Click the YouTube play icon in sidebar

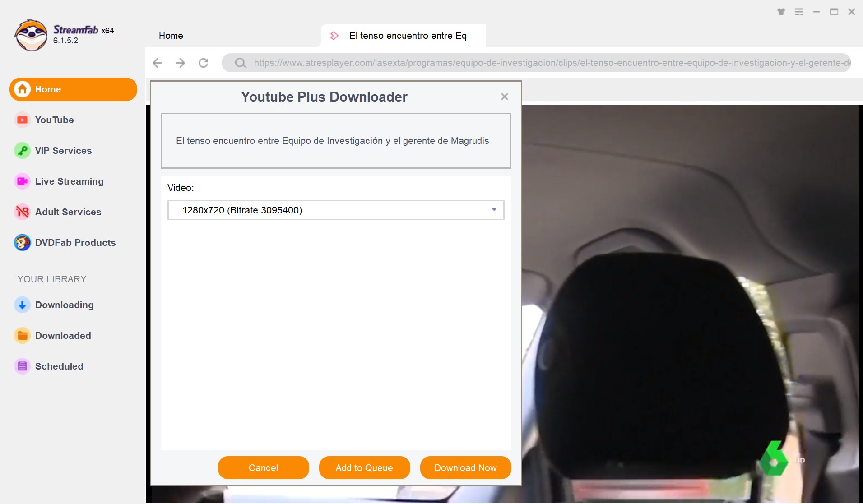[x=22, y=120]
